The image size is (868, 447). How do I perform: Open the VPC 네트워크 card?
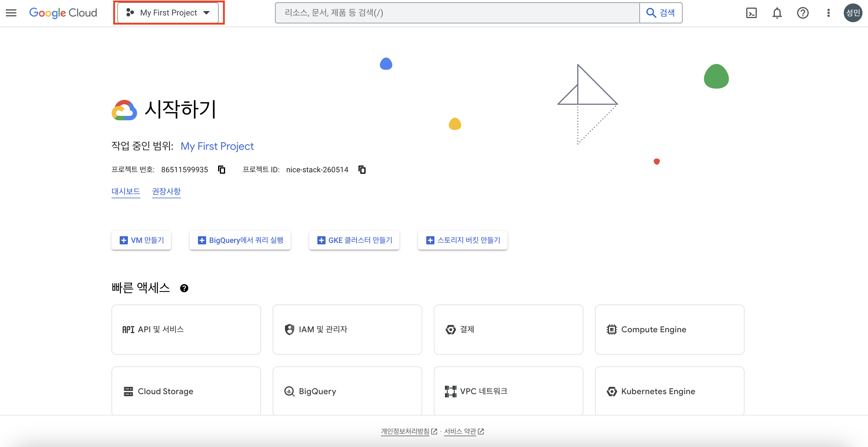508,391
